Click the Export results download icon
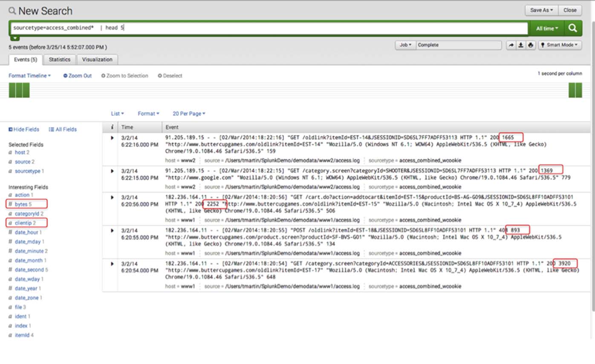 pyautogui.click(x=520, y=45)
